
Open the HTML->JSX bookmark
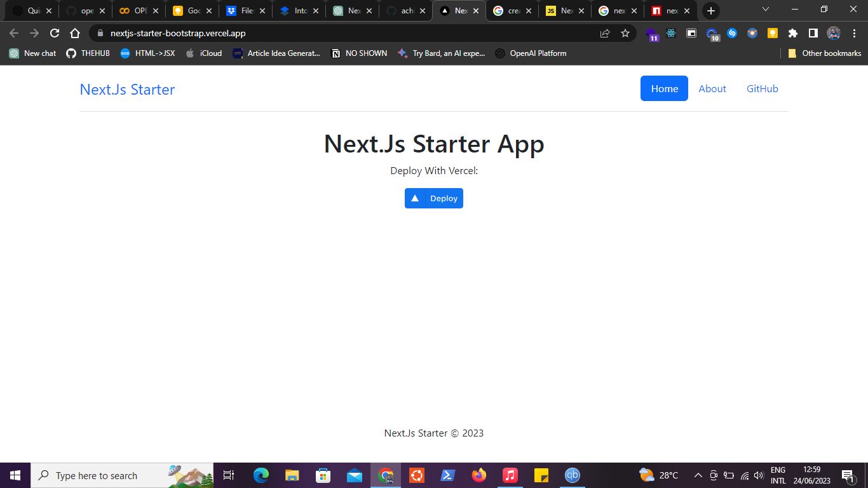(147, 53)
